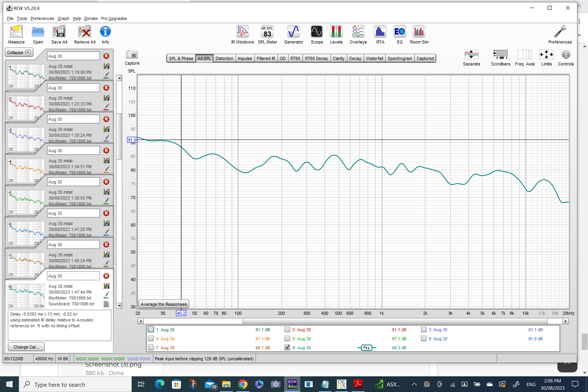The width and height of the screenshot is (588, 392).
Task: Click the Donate menu item
Action: (91, 18)
